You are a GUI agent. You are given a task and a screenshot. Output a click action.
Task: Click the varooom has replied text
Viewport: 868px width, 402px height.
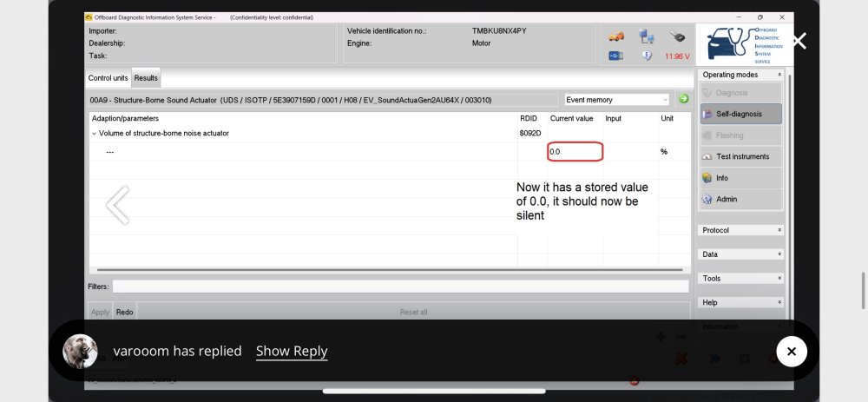(177, 351)
